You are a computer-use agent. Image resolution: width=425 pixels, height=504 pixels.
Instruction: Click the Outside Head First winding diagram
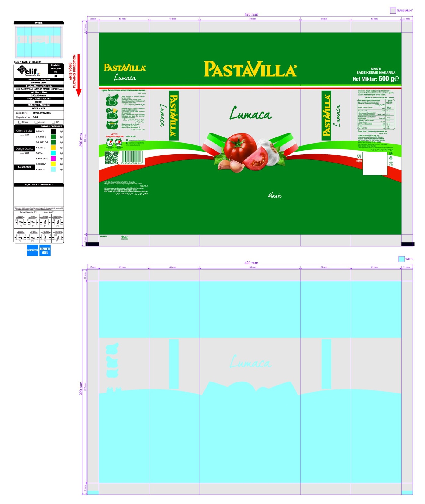[20, 221]
